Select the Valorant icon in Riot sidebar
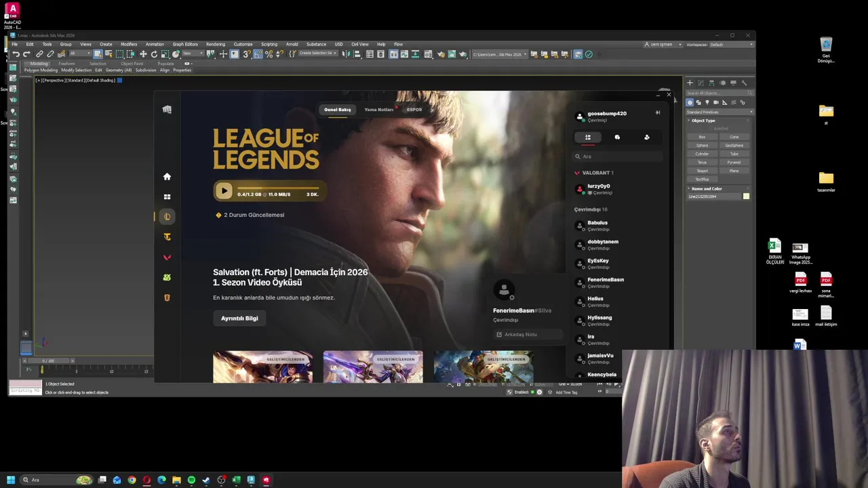The height and width of the screenshot is (488, 868). click(x=167, y=258)
